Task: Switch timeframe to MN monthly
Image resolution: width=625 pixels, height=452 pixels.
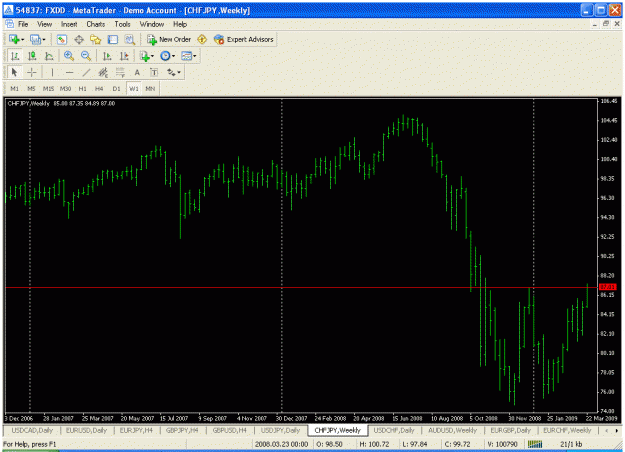Action: click(x=150, y=88)
